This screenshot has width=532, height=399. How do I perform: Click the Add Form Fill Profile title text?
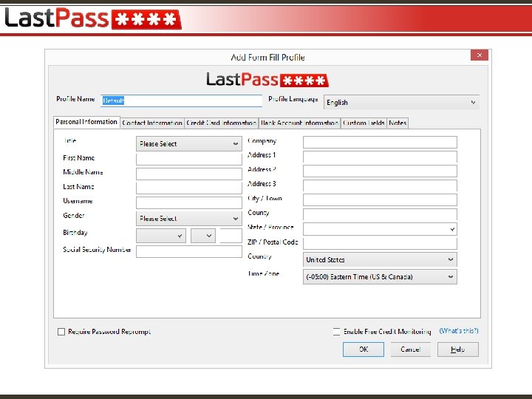coord(267,58)
